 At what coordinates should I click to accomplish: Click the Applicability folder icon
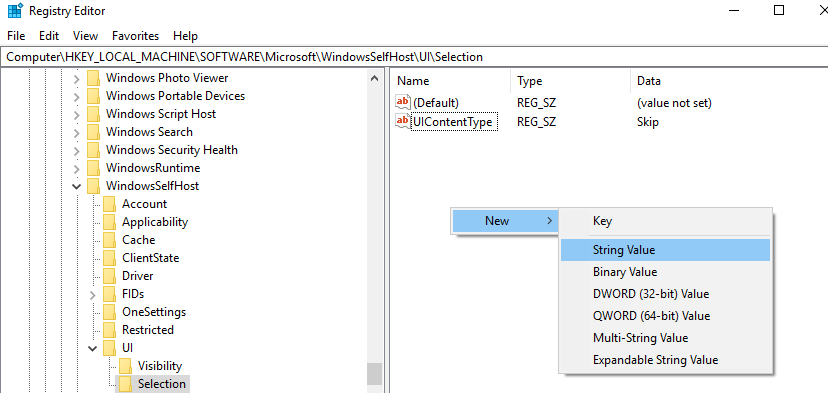(x=109, y=222)
